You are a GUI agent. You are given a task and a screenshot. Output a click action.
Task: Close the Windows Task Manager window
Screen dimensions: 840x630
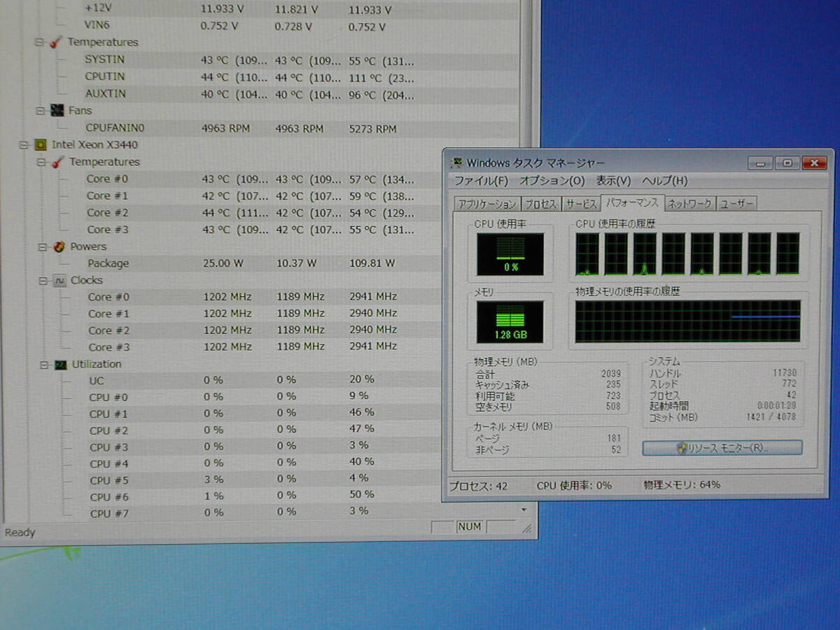pos(814,163)
